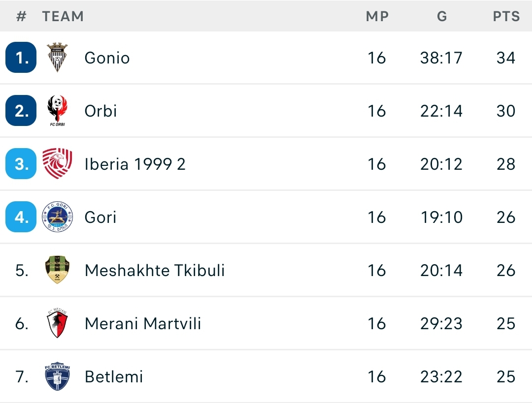Screen dimensions: 532x403
Task: Open Meshakhte Tkibuli team details
Action: click(155, 271)
